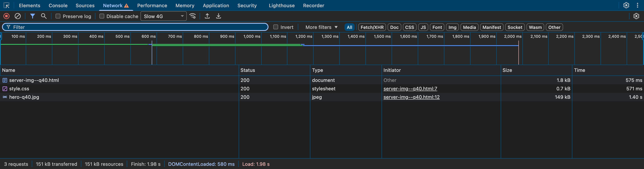644x169 pixels.
Task: Sort requests by Time column header
Action: (608, 70)
